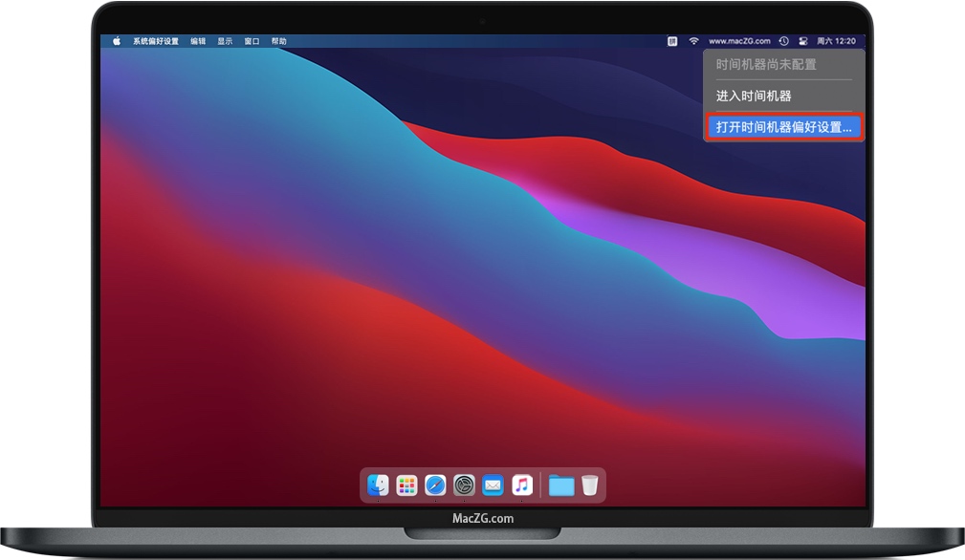Open the 帮助 menu
Image resolution: width=965 pixels, height=560 pixels.
278,41
